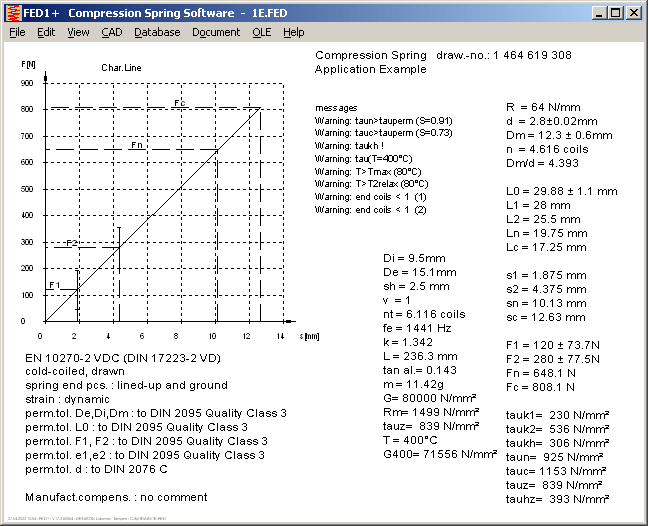This screenshot has width=648, height=526.
Task: Click the 'De = 15.1mm' value
Action: pyautogui.click(x=419, y=273)
